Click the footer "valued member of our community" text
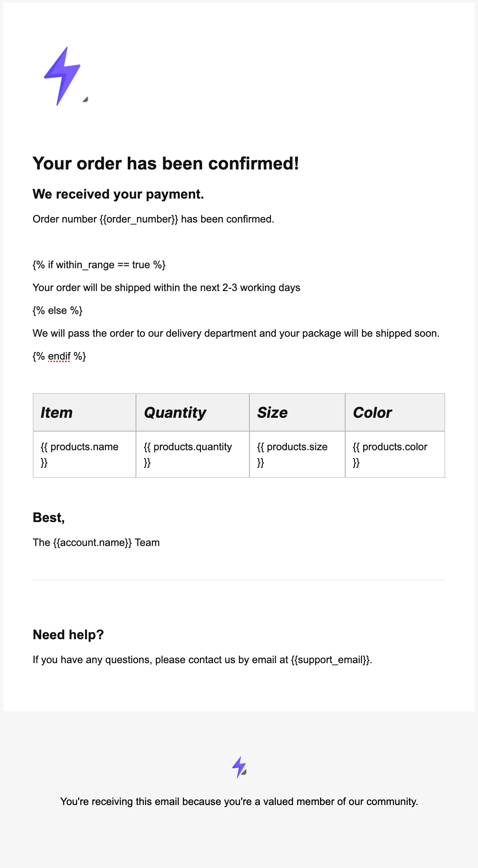The height and width of the screenshot is (868, 478). pyautogui.click(x=239, y=802)
